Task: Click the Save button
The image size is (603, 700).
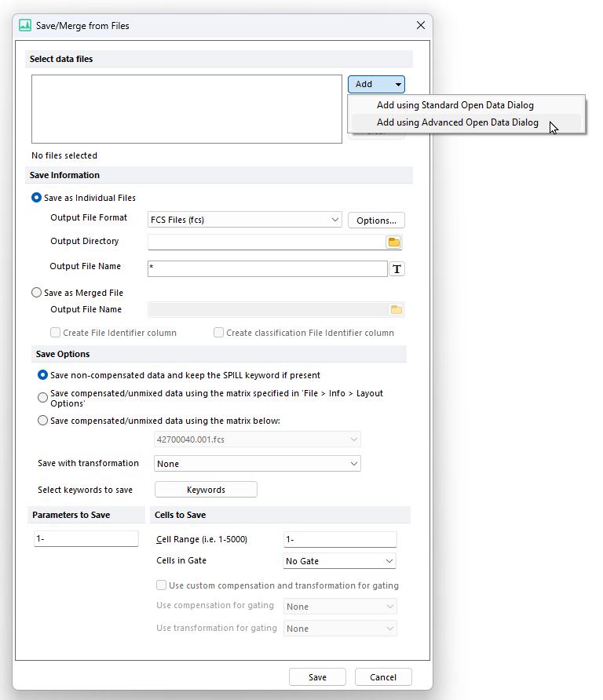Action: (317, 676)
